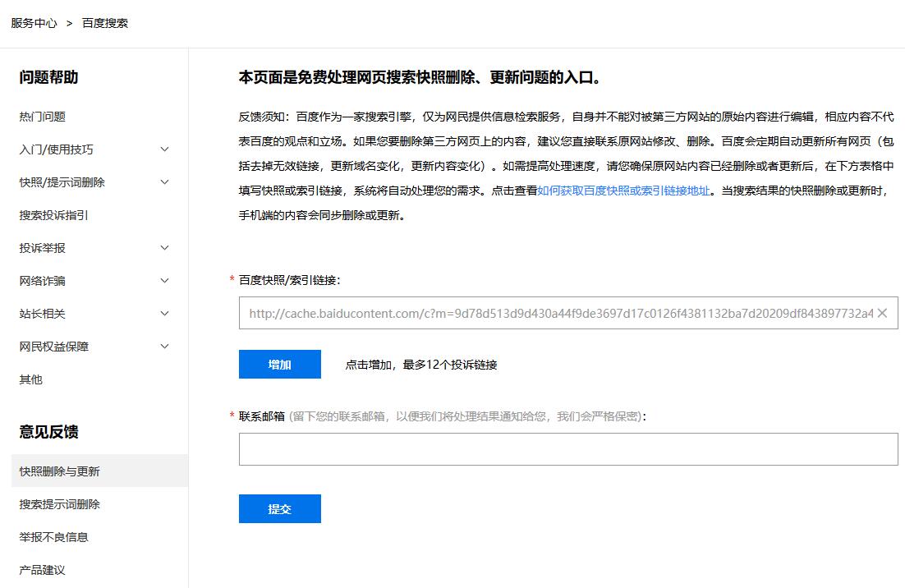Expand the 站长相关 section chevron
The image size is (905, 588).
(164, 314)
